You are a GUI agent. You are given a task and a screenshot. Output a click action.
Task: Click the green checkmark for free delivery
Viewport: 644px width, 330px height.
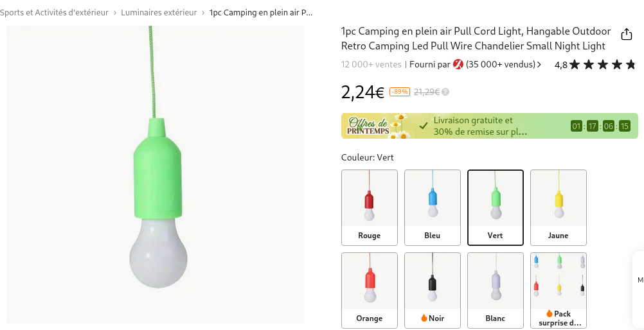tap(423, 126)
